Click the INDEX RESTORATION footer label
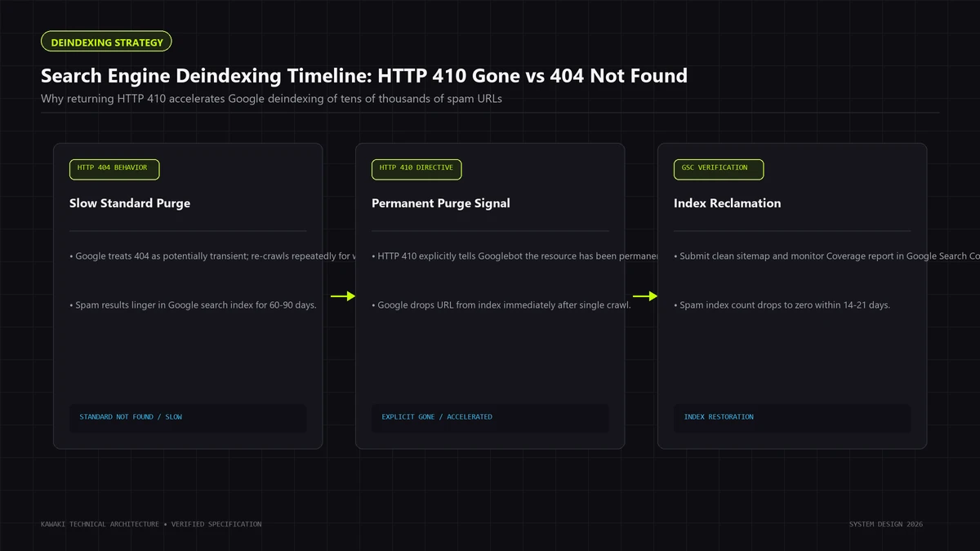Image resolution: width=980 pixels, height=551 pixels. (719, 417)
